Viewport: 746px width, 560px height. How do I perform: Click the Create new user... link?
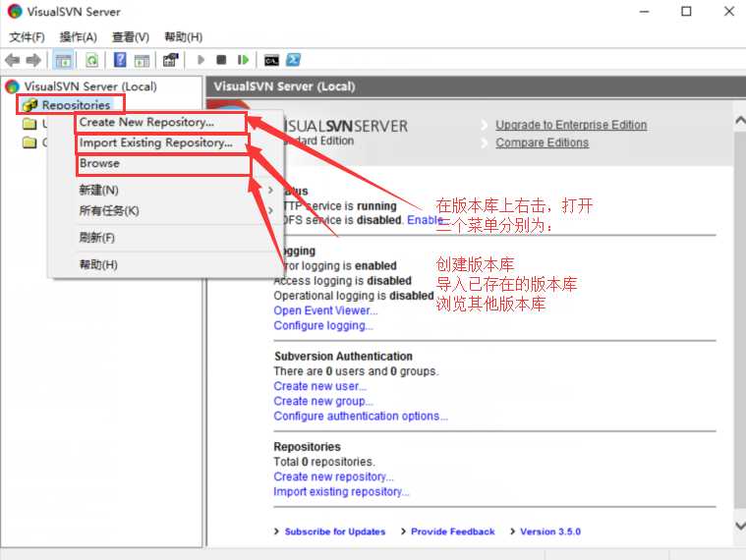[319, 386]
